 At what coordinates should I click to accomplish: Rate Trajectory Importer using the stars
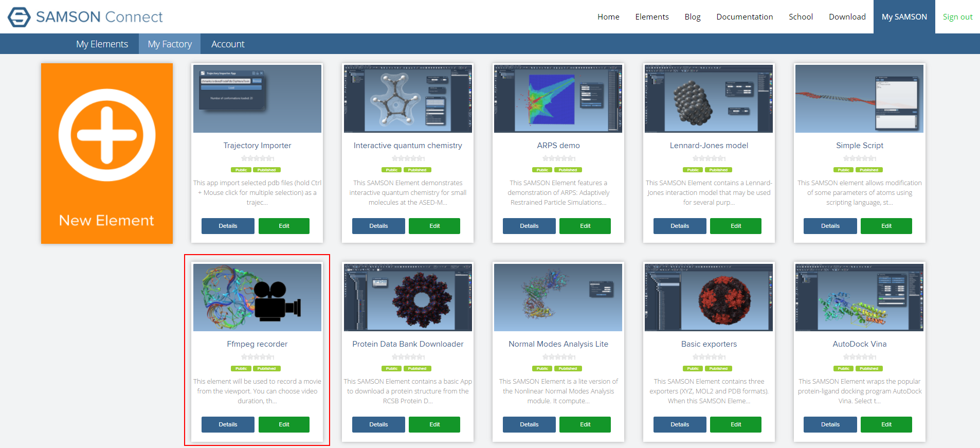click(258, 158)
